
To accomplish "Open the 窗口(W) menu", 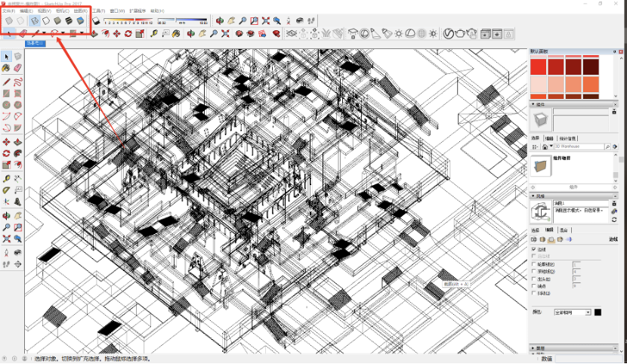I will pos(117,11).
